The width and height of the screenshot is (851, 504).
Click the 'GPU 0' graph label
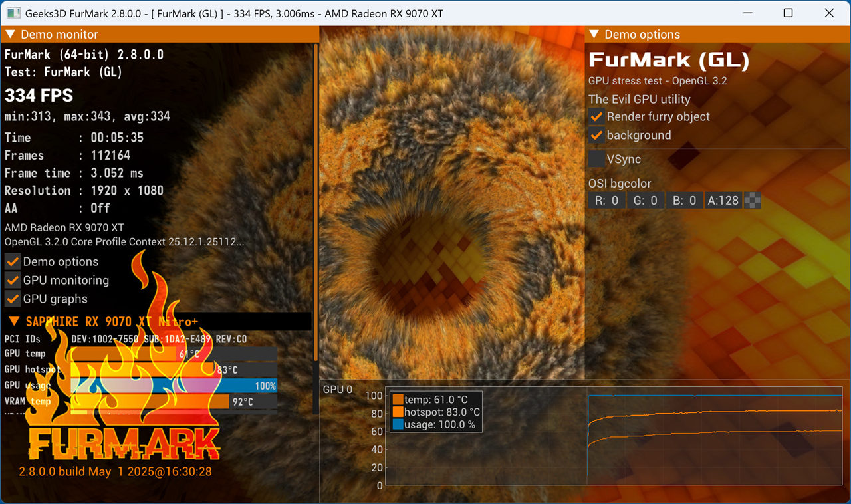(338, 389)
